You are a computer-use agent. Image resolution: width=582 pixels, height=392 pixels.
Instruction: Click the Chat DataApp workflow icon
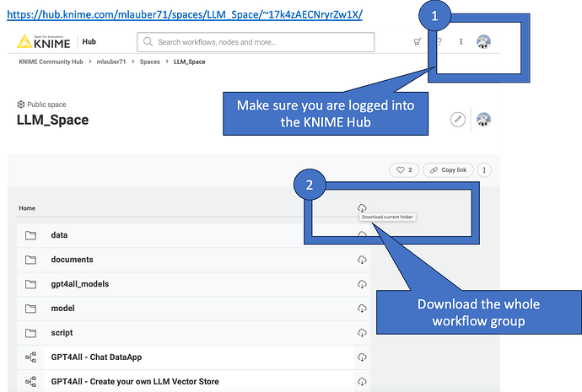[x=30, y=357]
